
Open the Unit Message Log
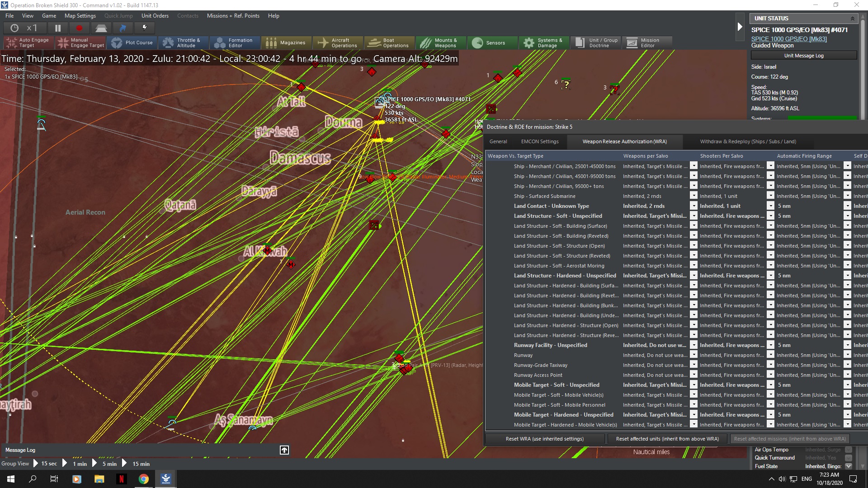tap(803, 56)
